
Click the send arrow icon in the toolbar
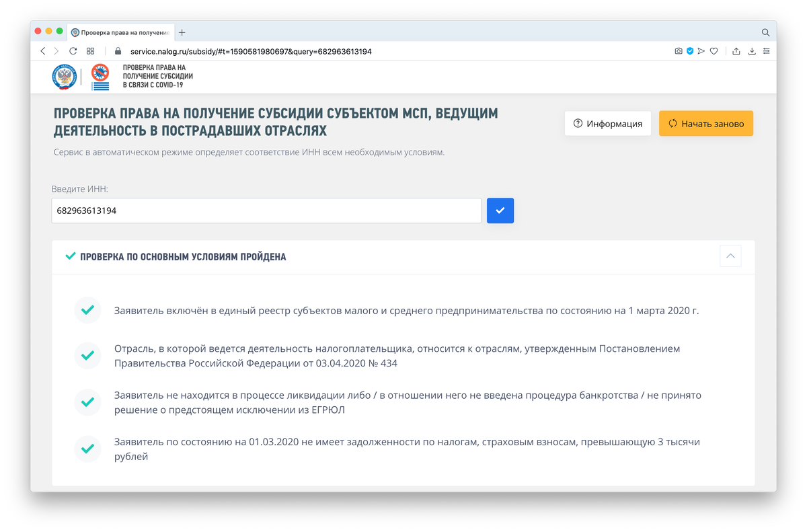[x=702, y=50]
